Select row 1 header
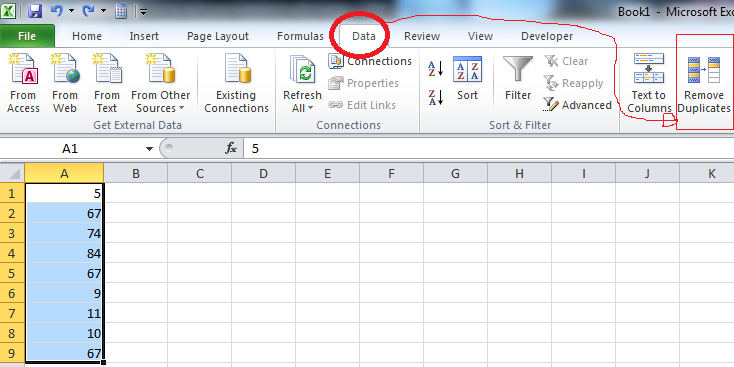Screen dimensions: 734x367 point(12,193)
